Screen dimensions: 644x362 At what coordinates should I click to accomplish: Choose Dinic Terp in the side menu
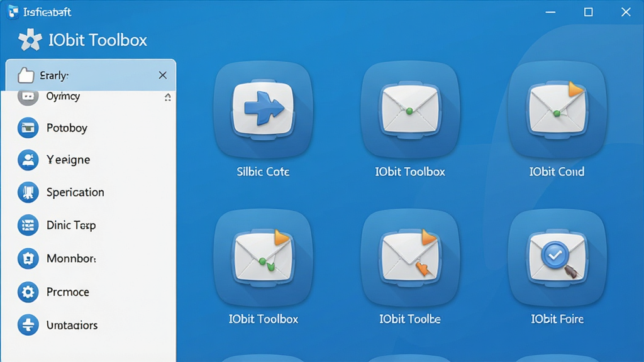[x=71, y=226]
